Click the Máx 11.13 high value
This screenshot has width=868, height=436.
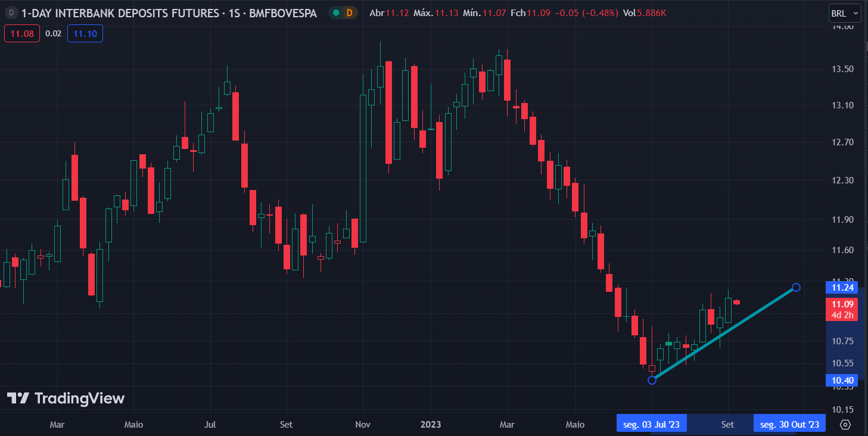(437, 13)
